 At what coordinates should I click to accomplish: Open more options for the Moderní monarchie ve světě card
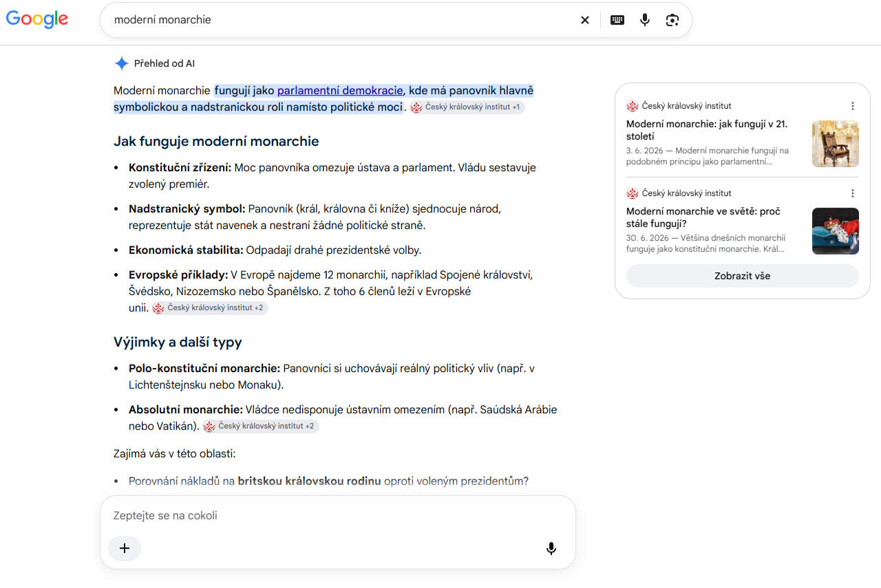point(852,193)
